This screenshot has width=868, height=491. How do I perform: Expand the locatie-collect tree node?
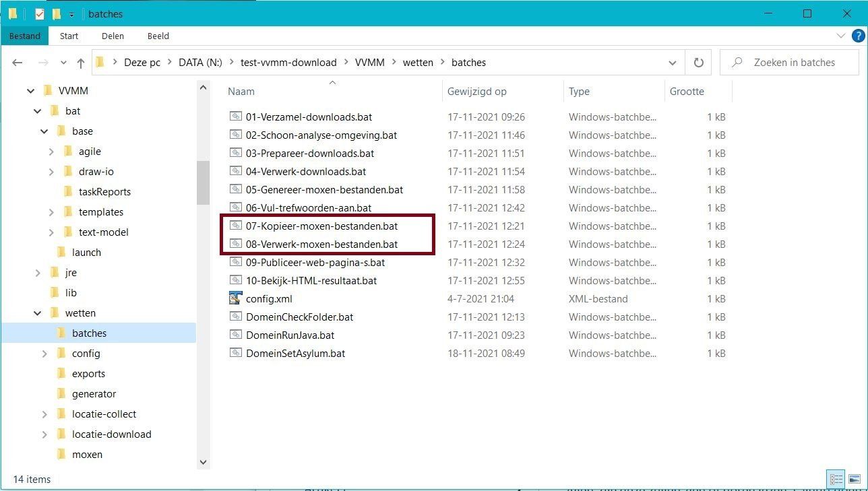[x=44, y=414]
